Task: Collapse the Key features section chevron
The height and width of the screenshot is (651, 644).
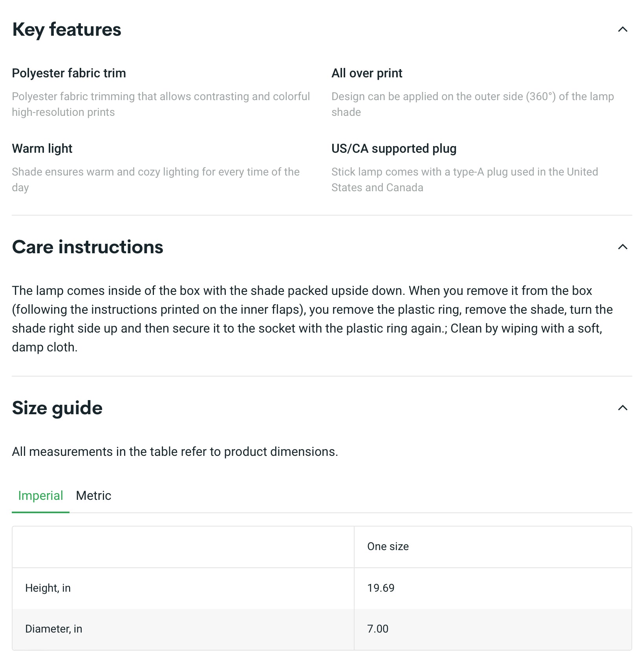Action: tap(622, 29)
